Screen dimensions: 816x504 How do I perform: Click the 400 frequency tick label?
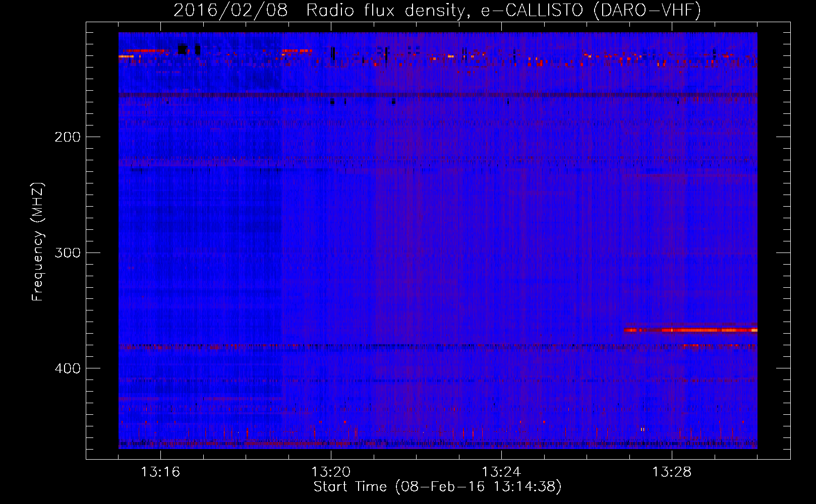67,368
